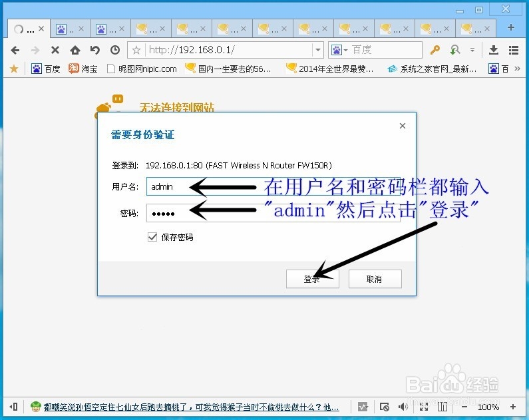Switch to full screen mode icon
The width and height of the screenshot is (529, 420).
424,407
